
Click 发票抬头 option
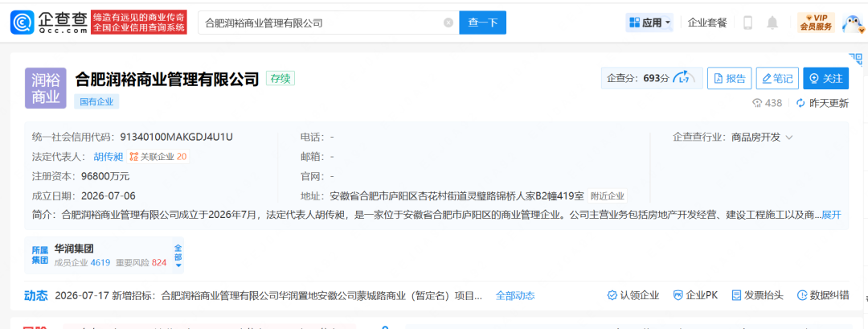tap(757, 295)
